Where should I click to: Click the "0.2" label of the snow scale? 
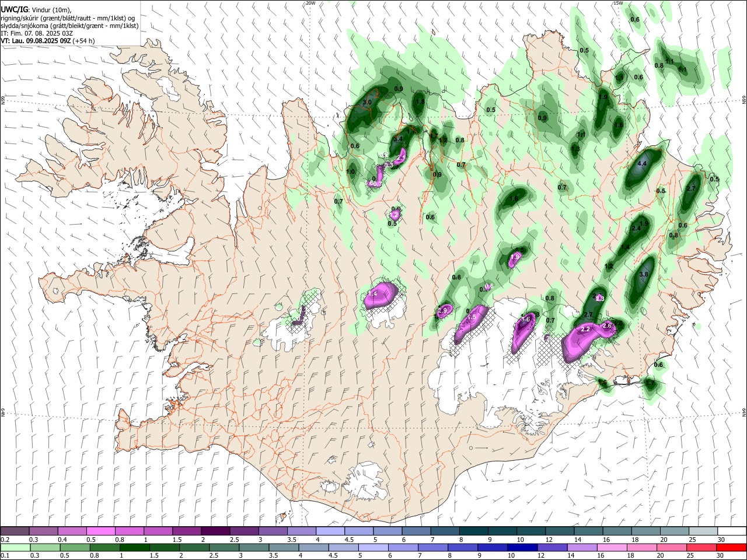pos(5,540)
